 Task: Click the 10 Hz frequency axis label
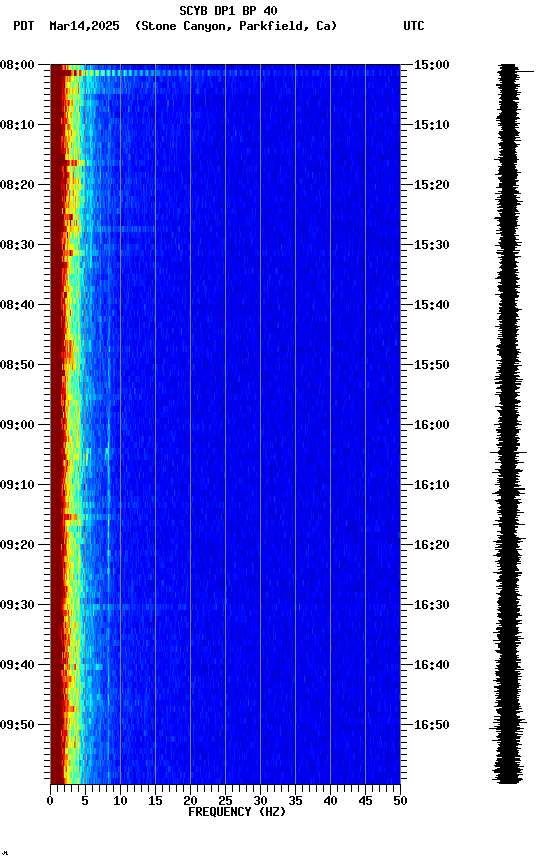[x=120, y=801]
